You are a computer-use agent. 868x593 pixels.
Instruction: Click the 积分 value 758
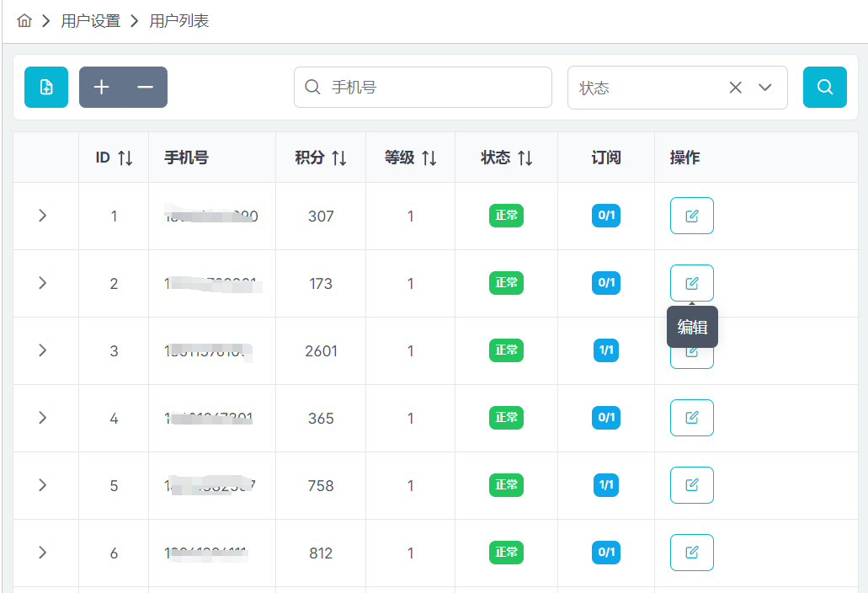pyautogui.click(x=321, y=485)
